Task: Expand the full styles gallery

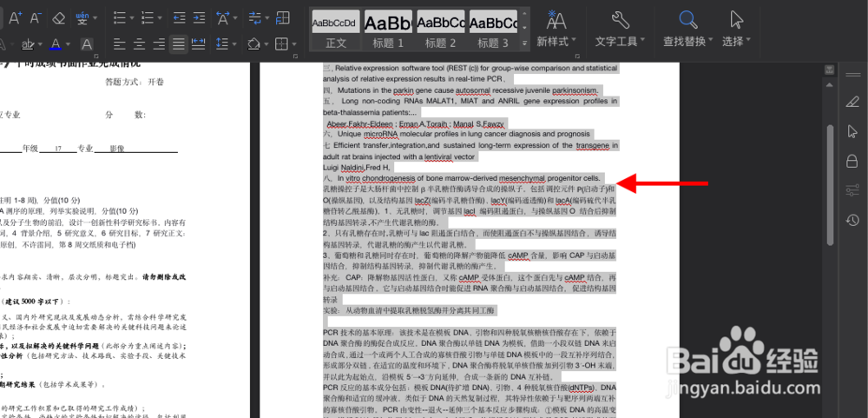Action: (525, 43)
